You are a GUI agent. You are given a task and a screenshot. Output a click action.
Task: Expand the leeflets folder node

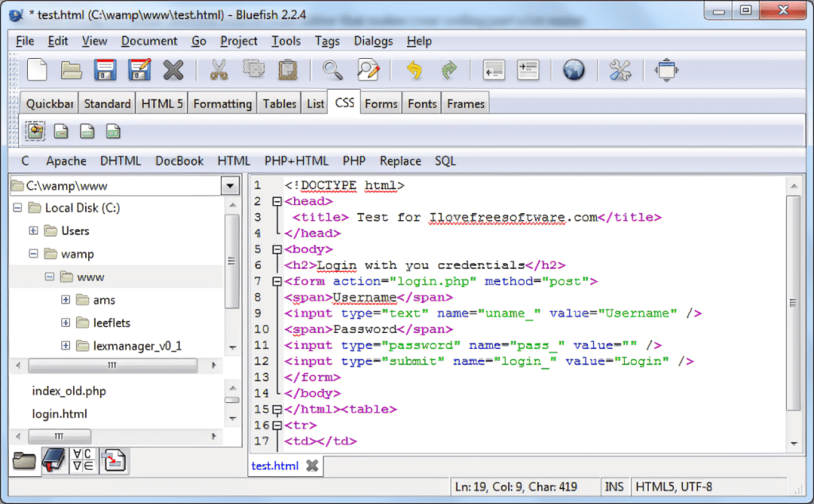[65, 322]
